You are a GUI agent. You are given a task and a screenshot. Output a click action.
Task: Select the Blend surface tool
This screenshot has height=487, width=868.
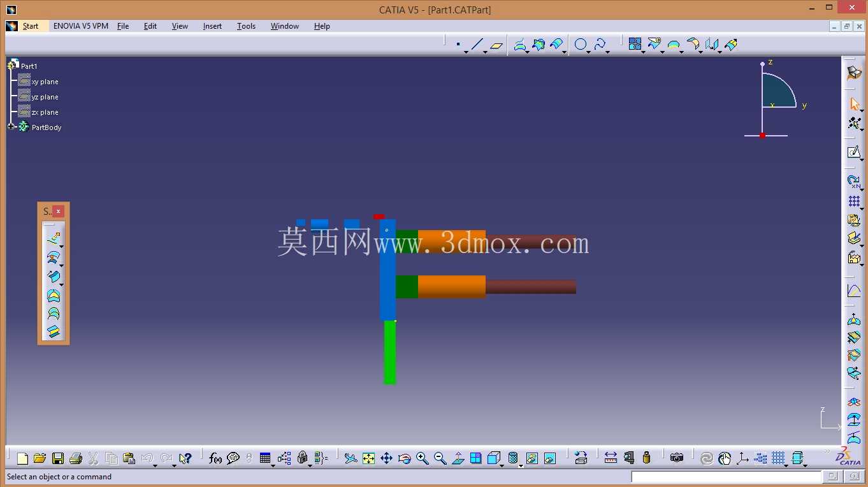click(x=54, y=331)
